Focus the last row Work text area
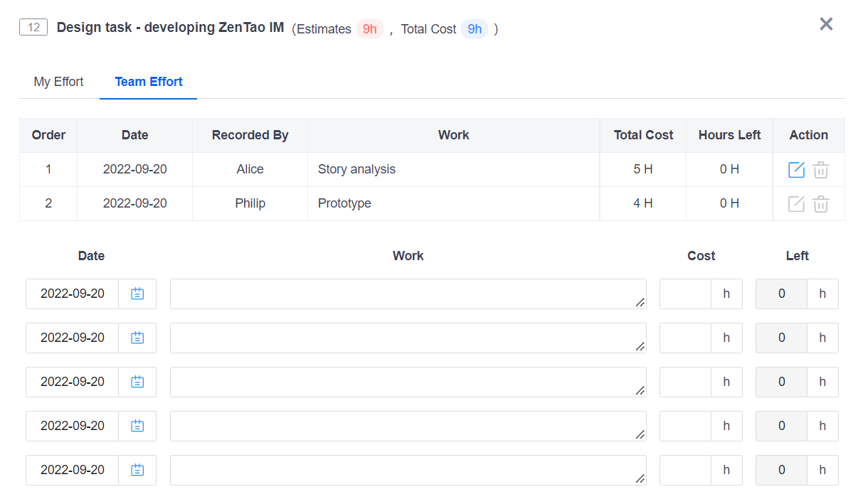Image resolution: width=863 pixels, height=504 pixels. pyautogui.click(x=408, y=470)
